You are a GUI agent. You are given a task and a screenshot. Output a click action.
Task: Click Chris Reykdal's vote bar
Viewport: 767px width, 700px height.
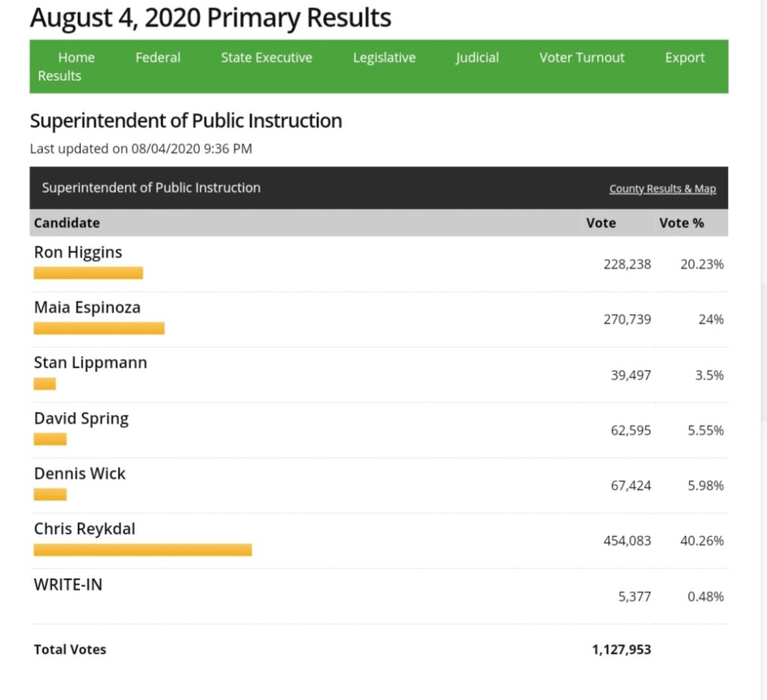(142, 550)
